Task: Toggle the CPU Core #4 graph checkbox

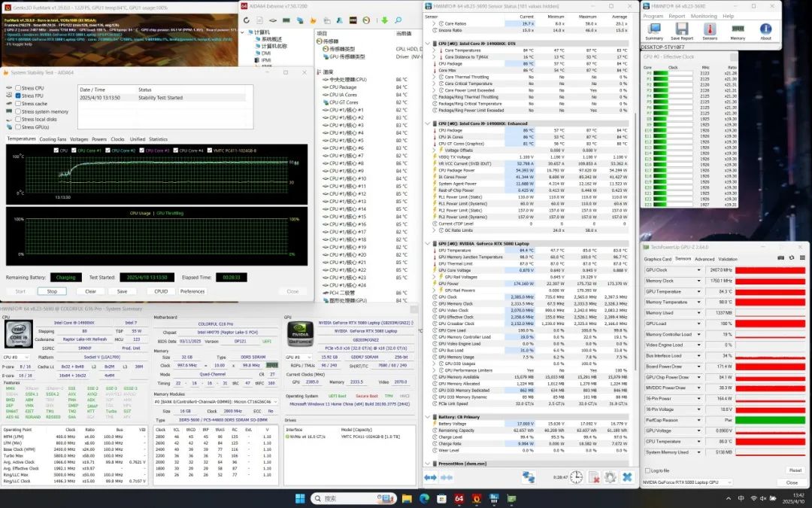Action: click(x=175, y=151)
